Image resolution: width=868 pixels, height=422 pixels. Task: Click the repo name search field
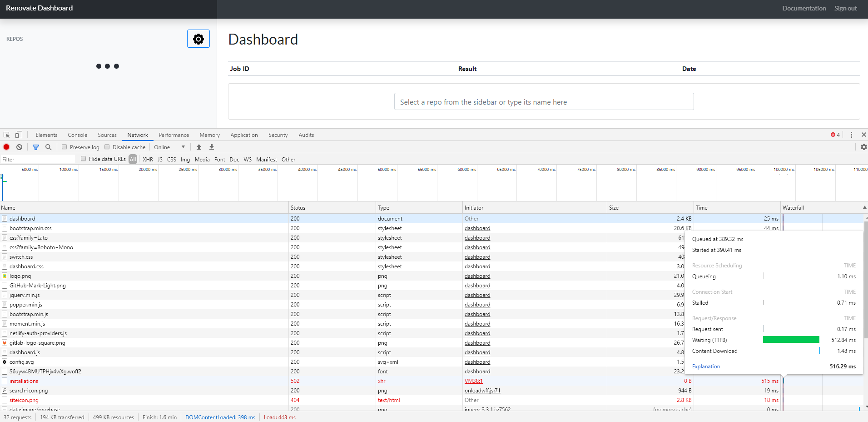[543, 101]
